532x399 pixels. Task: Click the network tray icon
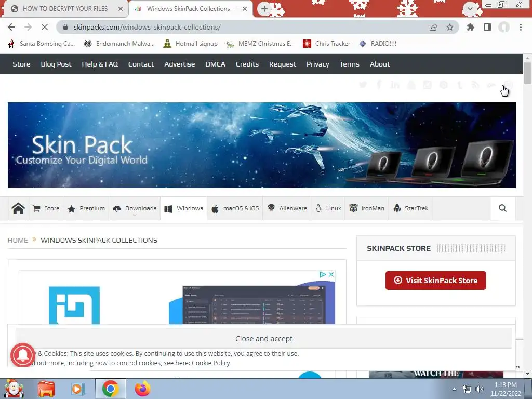tap(467, 389)
